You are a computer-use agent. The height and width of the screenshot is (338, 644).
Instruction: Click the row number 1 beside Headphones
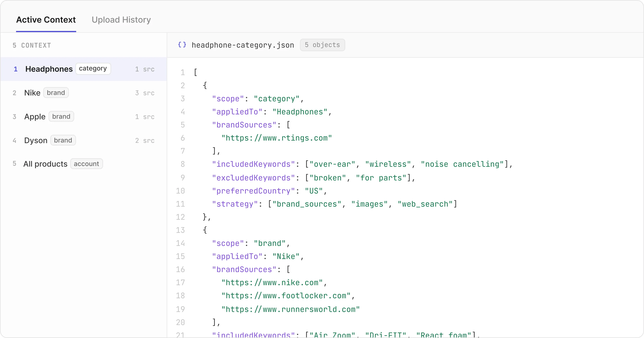15,69
